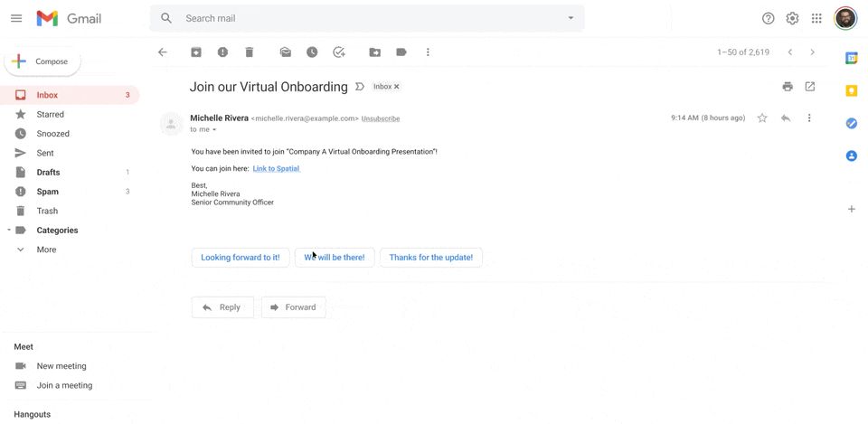The width and height of the screenshot is (868, 424).
Task: Open the email in a new window
Action: [x=810, y=87]
